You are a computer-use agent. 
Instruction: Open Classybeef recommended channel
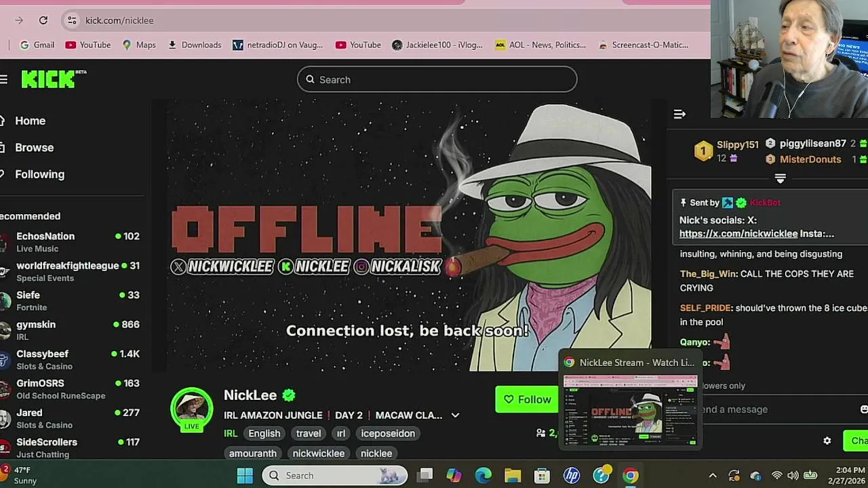70,359
